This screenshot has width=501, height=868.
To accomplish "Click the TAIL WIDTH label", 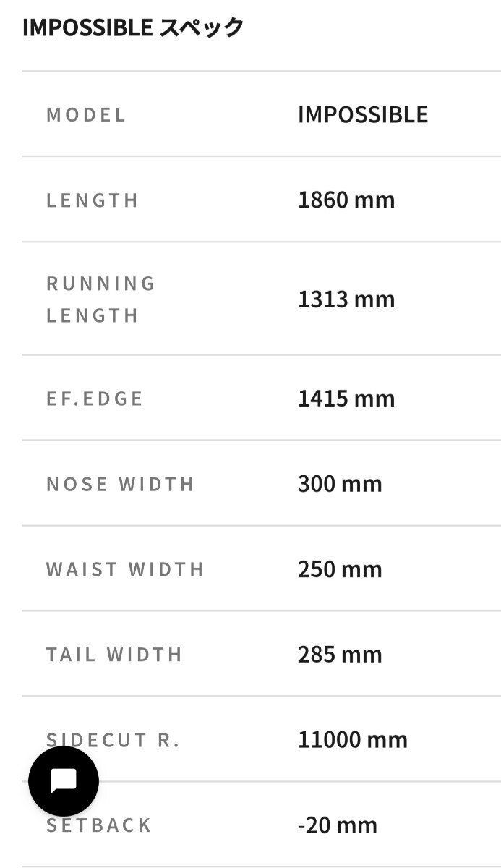I will point(114,655).
